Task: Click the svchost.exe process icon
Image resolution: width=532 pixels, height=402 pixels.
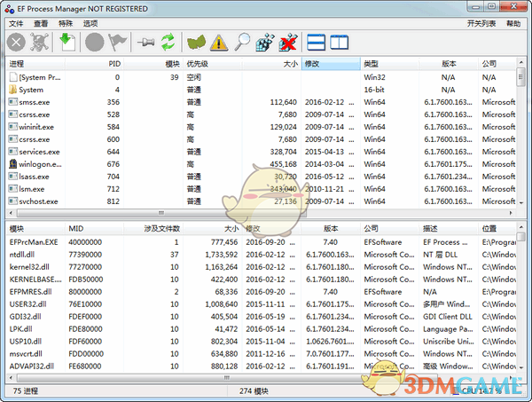Action: coord(13,201)
